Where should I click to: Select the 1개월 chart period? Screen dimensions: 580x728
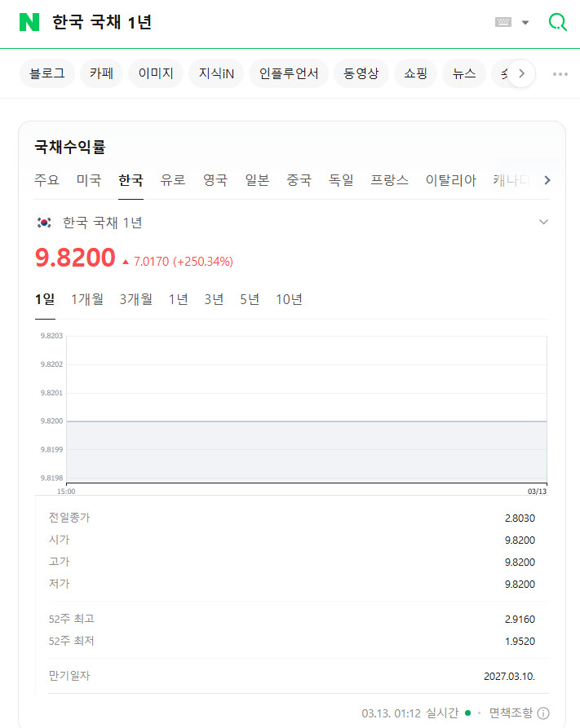(x=87, y=299)
